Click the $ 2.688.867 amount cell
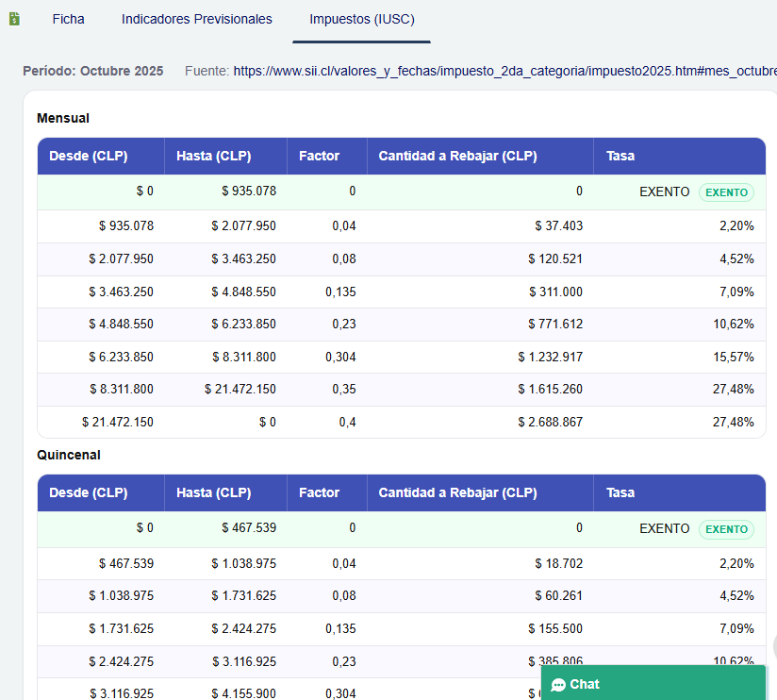Viewport: 777px width, 700px height. click(x=550, y=422)
